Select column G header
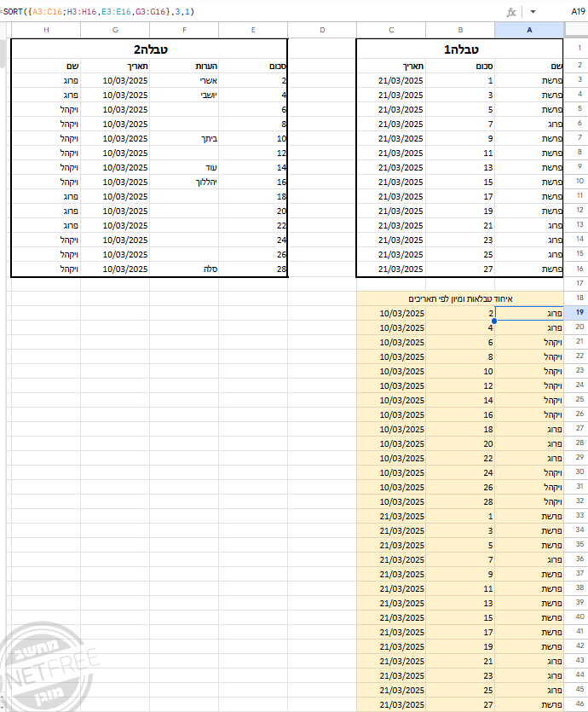Image resolution: width=588 pixels, height=712 pixels. pos(115,30)
